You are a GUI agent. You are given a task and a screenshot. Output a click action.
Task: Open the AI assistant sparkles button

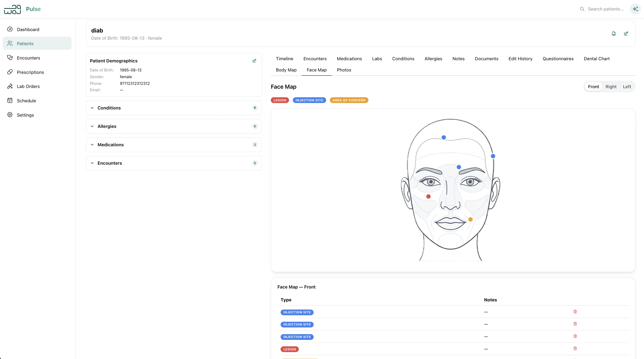pos(635,9)
